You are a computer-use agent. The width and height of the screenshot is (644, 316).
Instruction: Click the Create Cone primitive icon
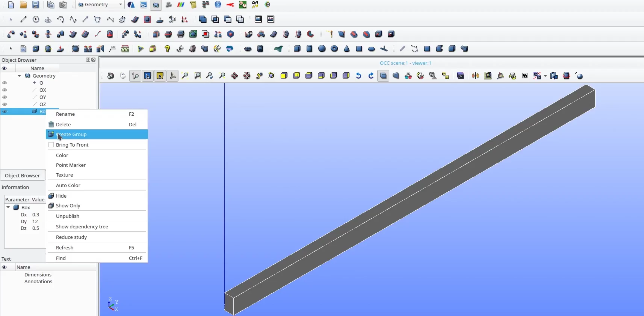point(346,49)
